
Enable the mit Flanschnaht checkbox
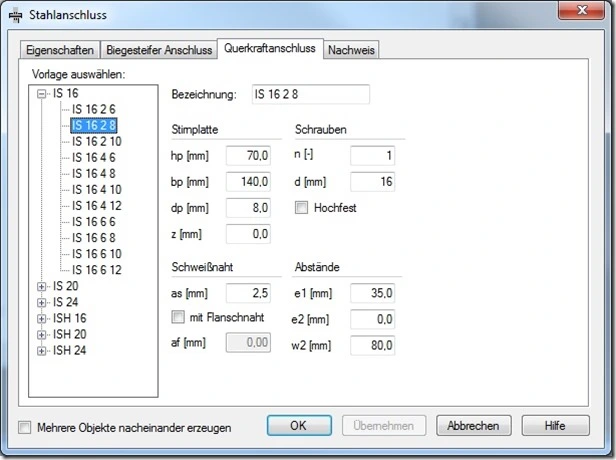pyautogui.click(x=178, y=317)
